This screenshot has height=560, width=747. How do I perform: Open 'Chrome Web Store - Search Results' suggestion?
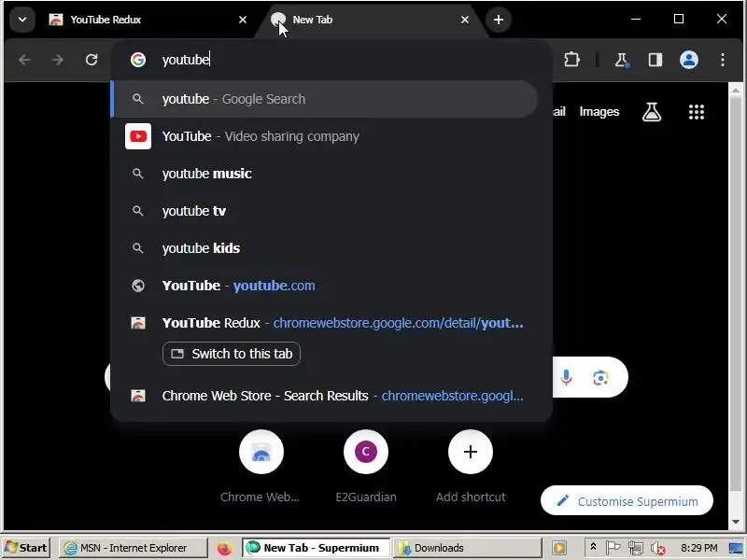coord(325,396)
